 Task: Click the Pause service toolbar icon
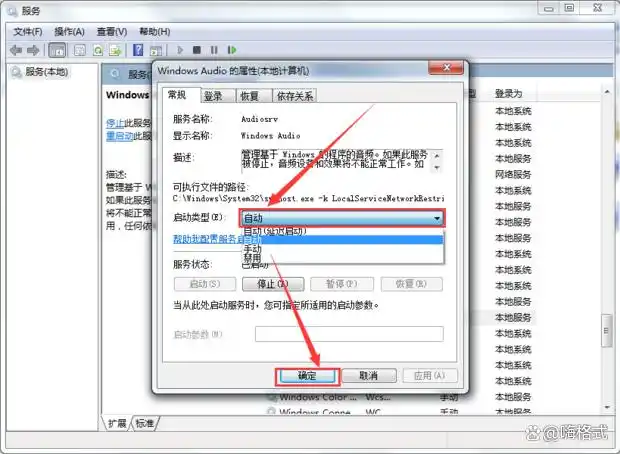[214, 50]
